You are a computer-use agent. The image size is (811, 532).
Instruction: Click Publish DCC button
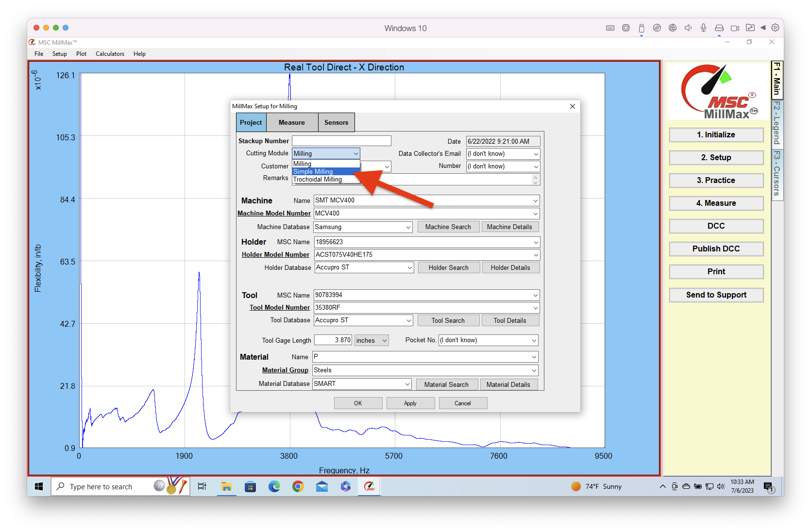coord(716,249)
